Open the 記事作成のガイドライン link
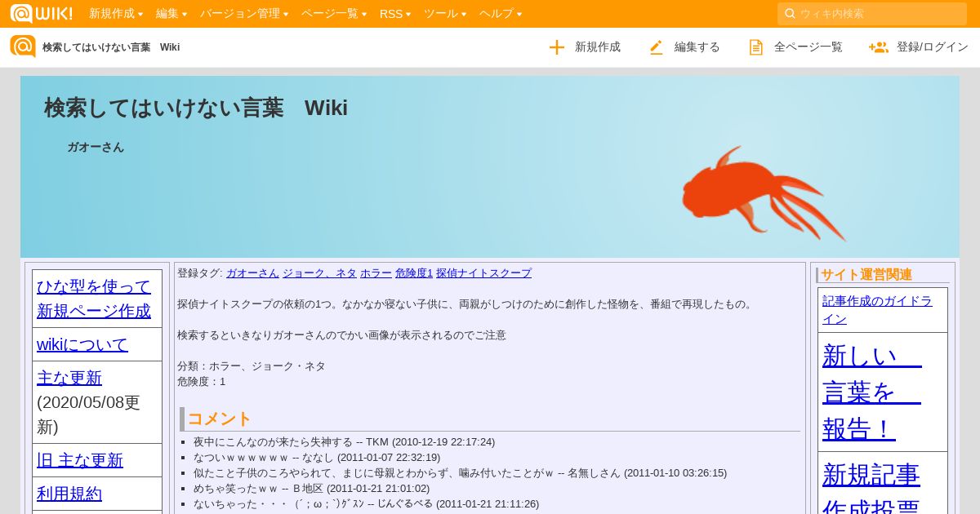980x514 pixels. pyautogui.click(x=877, y=310)
